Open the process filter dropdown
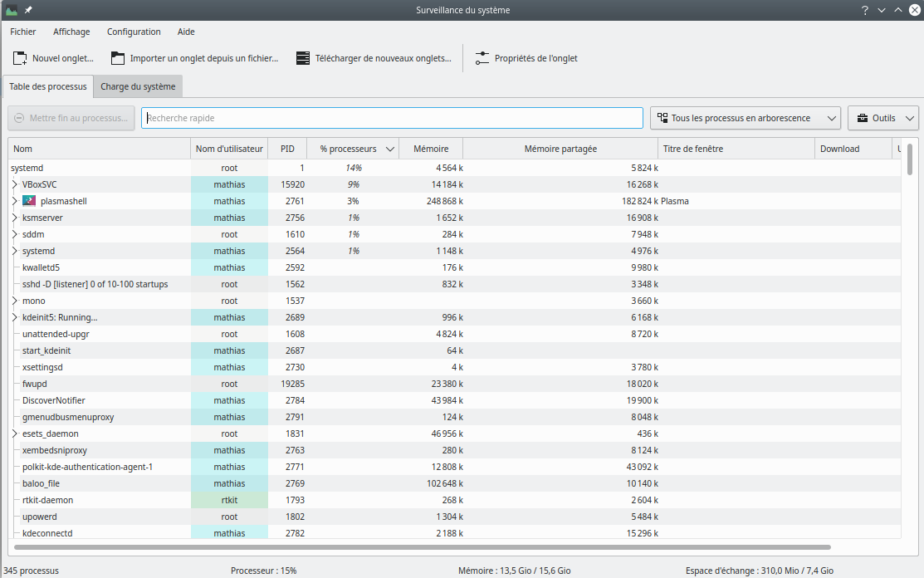 click(745, 118)
